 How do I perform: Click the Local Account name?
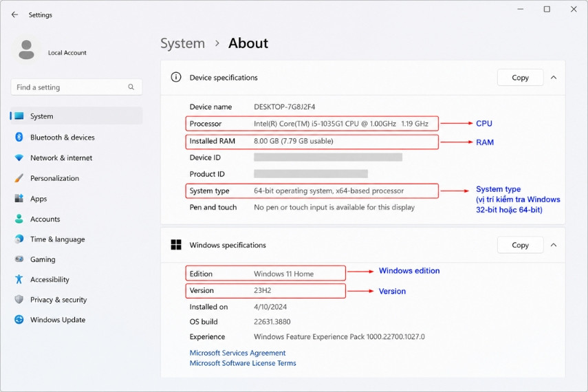pyautogui.click(x=67, y=52)
